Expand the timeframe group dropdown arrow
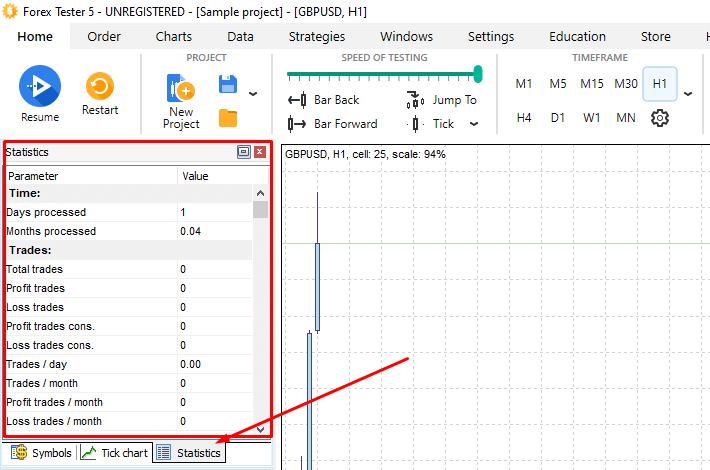This screenshot has width=710, height=470. click(688, 94)
